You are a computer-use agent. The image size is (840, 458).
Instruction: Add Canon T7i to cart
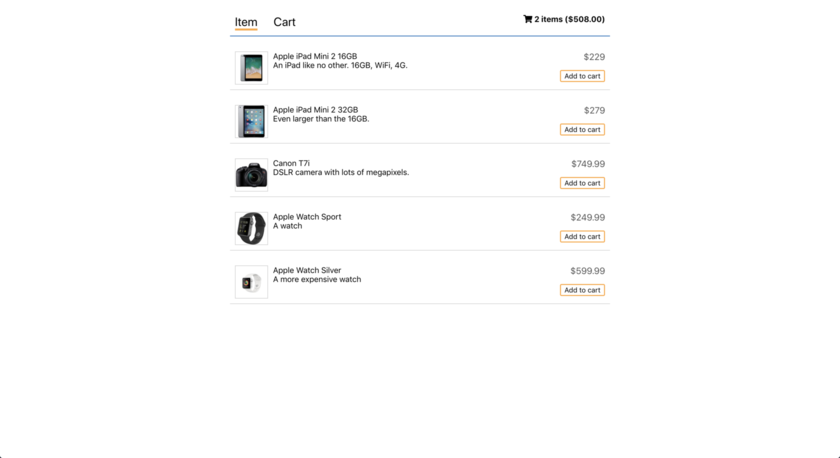582,183
